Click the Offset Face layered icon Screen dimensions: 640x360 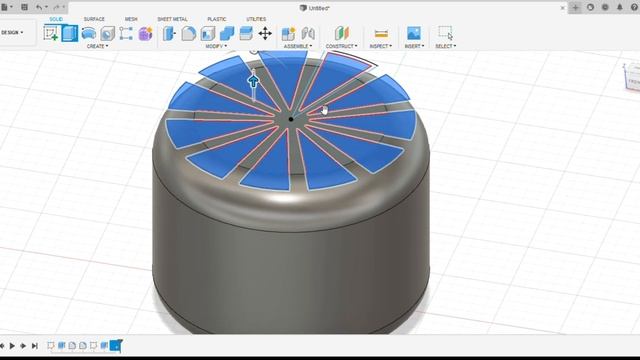click(x=246, y=33)
